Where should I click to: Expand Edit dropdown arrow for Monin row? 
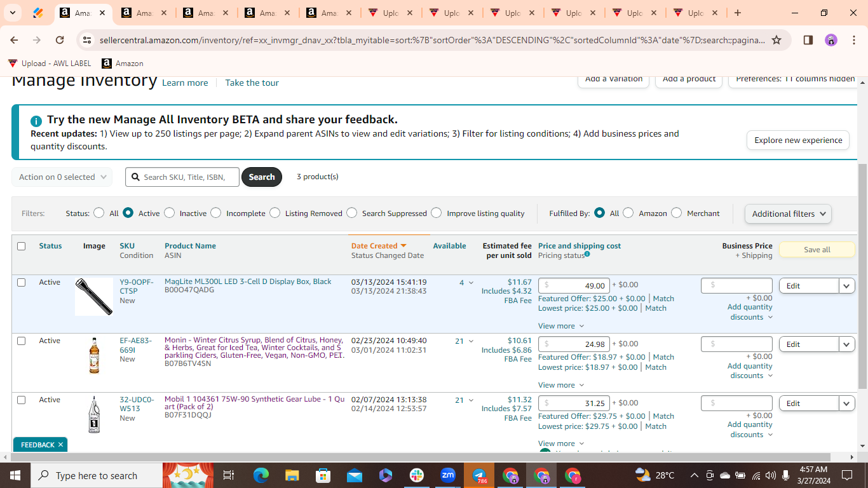click(847, 344)
